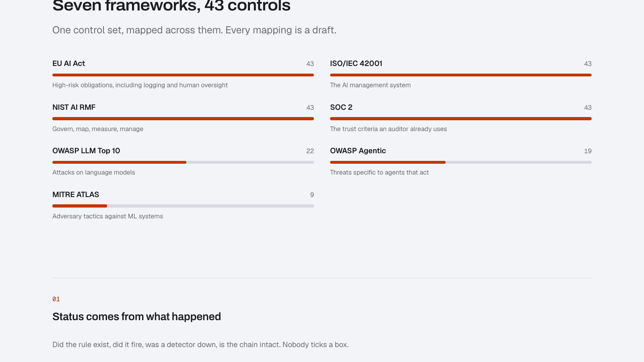
Task: Click 'Govern, map, measure, manage' text
Action: click(x=98, y=129)
